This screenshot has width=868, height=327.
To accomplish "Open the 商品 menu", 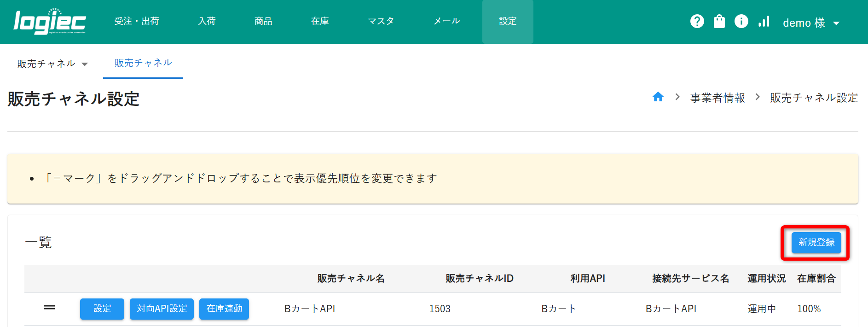I will pyautogui.click(x=263, y=21).
